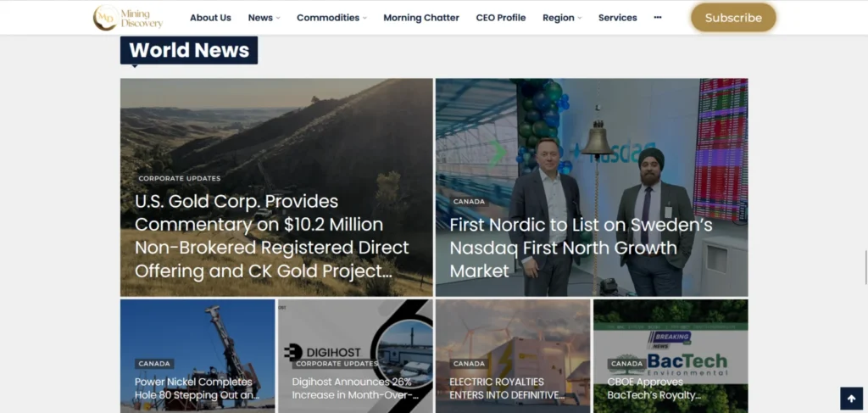Click Canada tag on Electric Royalties card
Viewport: 868px width, 413px height.
(x=469, y=364)
